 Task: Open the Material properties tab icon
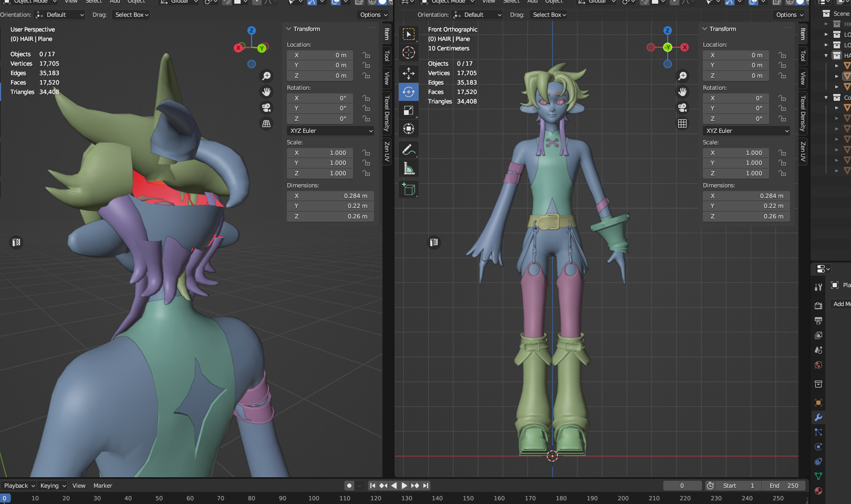tap(818, 491)
